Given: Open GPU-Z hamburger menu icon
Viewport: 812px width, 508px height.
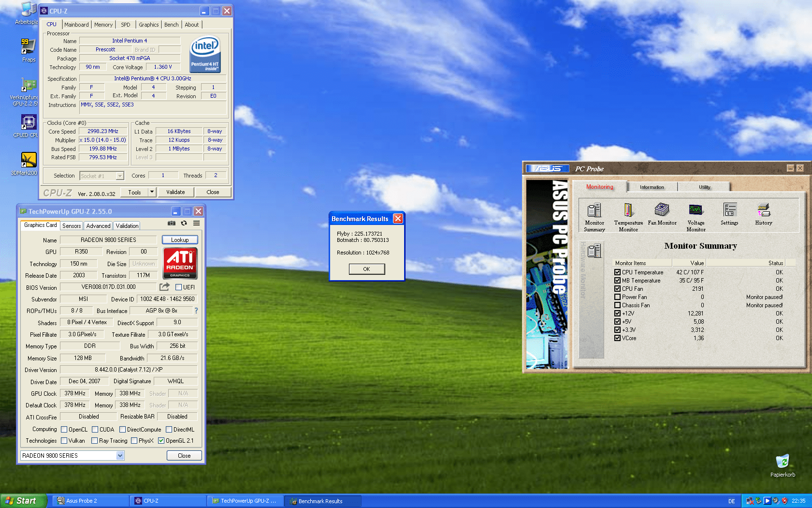Looking at the screenshot, I should tap(196, 223).
